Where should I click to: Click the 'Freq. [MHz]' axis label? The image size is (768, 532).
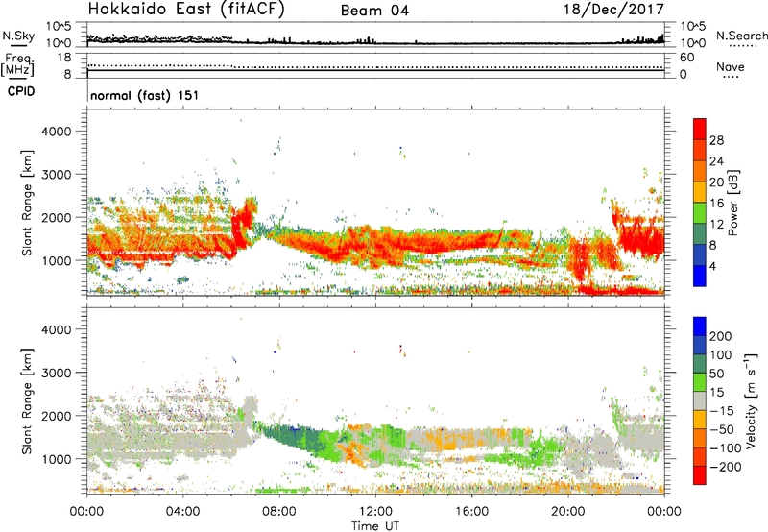[x=17, y=65]
